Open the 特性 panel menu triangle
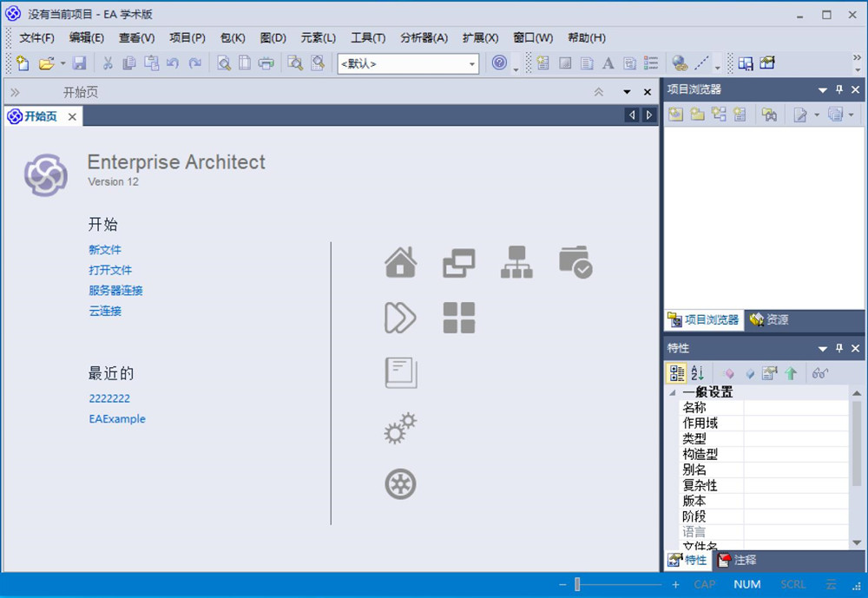 (x=823, y=348)
